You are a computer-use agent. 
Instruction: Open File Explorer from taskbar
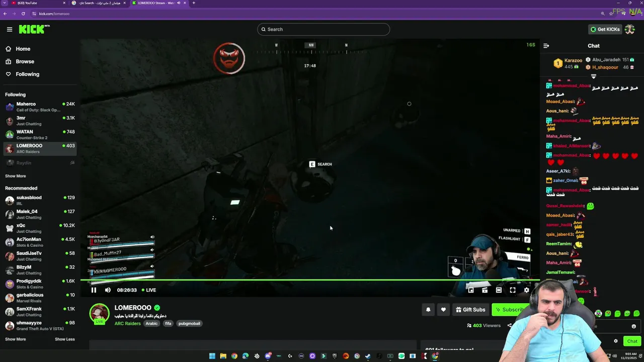pyautogui.click(x=223, y=356)
